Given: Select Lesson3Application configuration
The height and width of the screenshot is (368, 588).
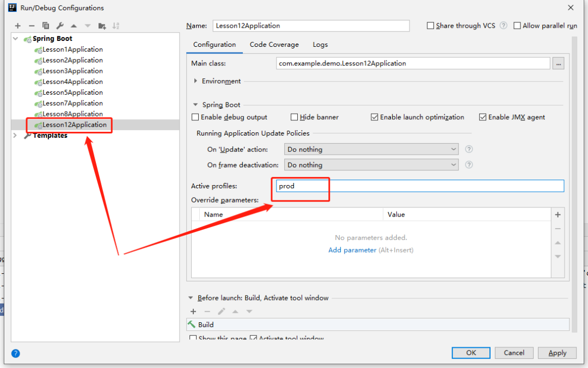Looking at the screenshot, I should point(72,71).
